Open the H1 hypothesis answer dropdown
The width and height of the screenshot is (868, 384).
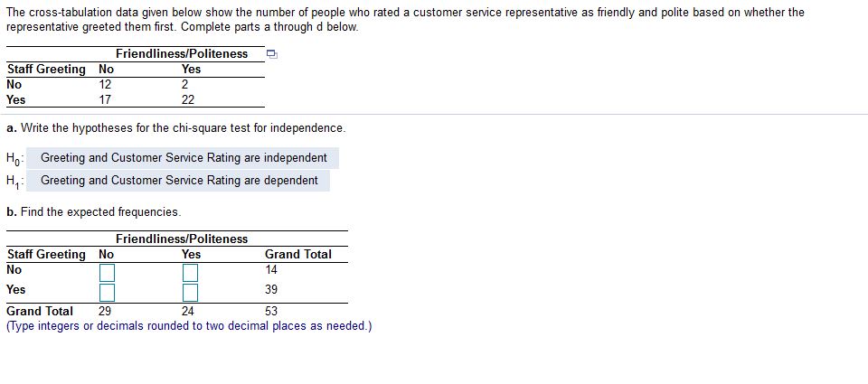click(x=179, y=181)
